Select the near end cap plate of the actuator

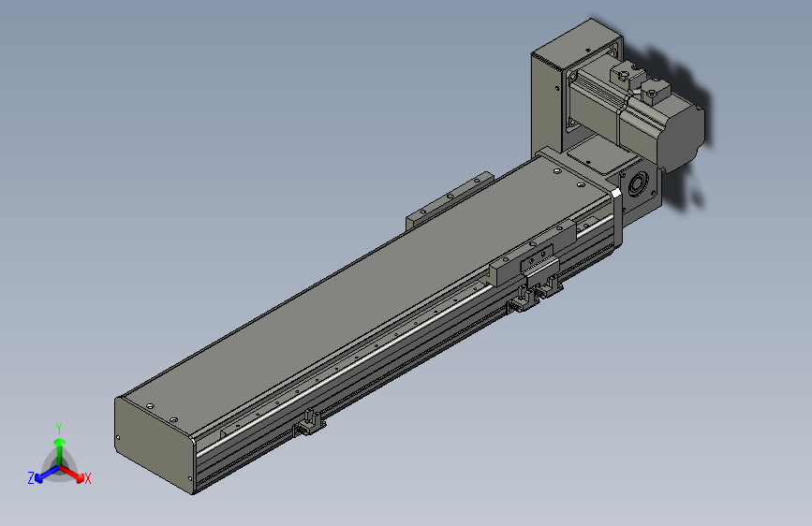tap(154, 446)
